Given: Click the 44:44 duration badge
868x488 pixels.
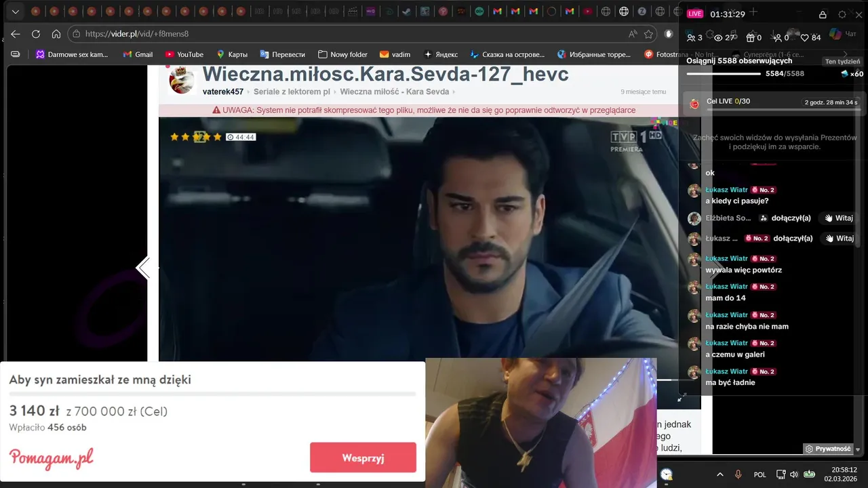Looking at the screenshot, I should click(241, 137).
